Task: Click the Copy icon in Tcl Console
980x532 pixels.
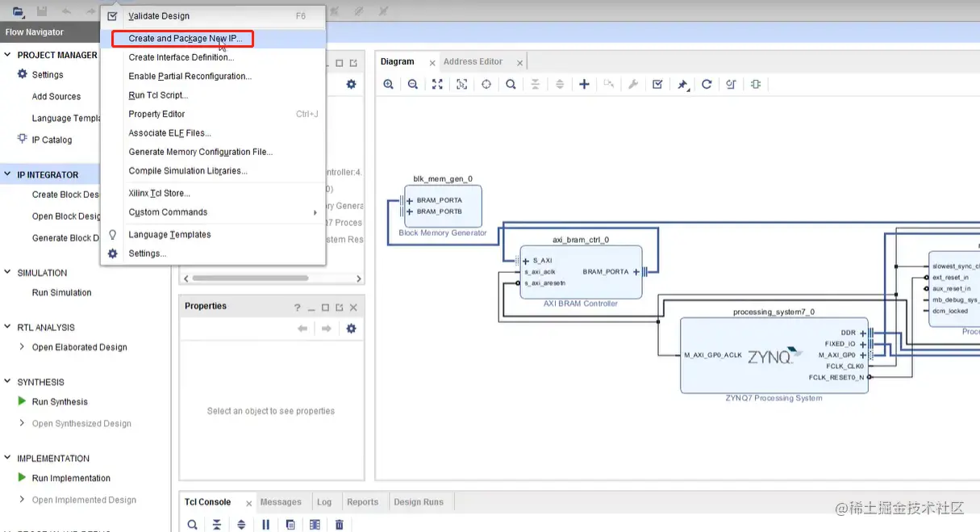Action: click(290, 525)
